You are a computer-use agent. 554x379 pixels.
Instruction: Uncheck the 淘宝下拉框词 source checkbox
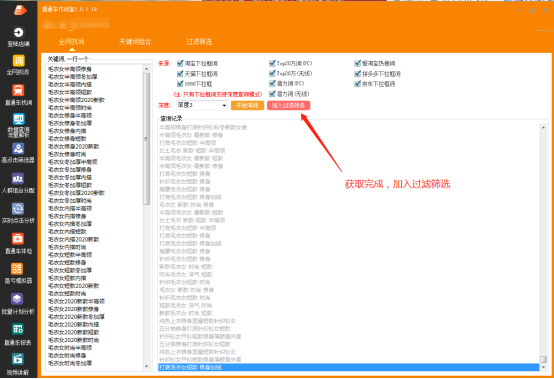point(180,63)
